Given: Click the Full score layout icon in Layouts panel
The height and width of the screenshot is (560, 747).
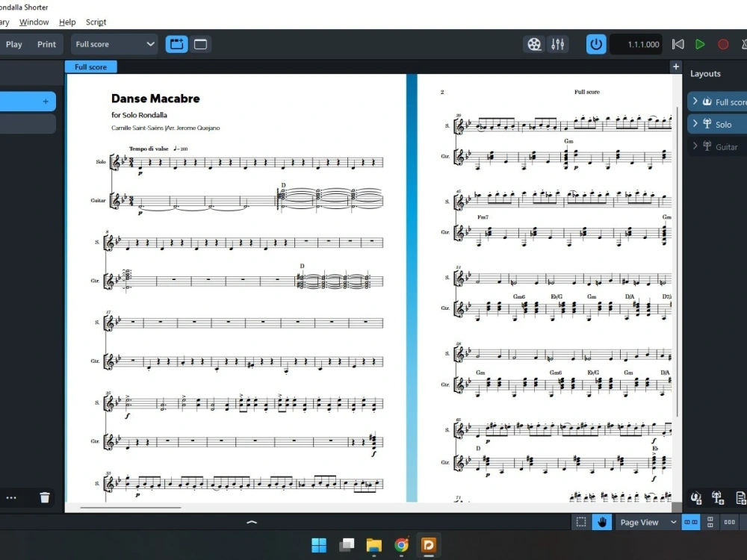Looking at the screenshot, I should pyautogui.click(x=707, y=102).
